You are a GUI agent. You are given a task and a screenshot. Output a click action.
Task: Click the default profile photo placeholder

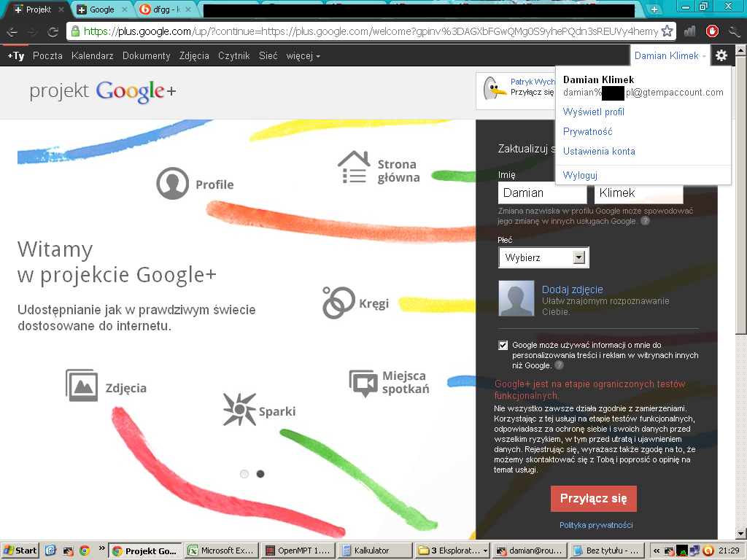point(516,298)
